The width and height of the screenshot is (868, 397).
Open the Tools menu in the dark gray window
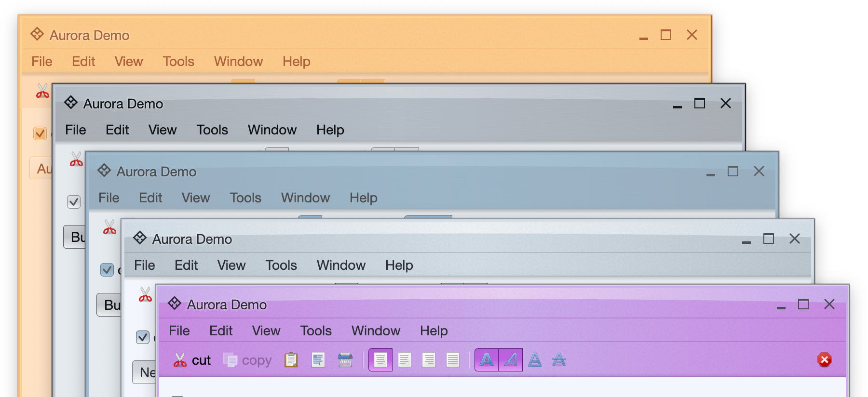[212, 130]
